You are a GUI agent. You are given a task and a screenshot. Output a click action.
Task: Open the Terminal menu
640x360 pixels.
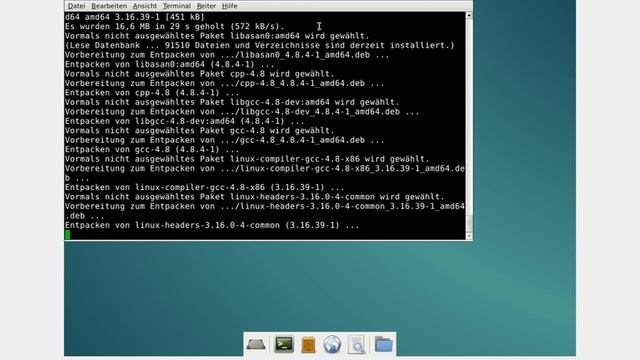pyautogui.click(x=176, y=6)
